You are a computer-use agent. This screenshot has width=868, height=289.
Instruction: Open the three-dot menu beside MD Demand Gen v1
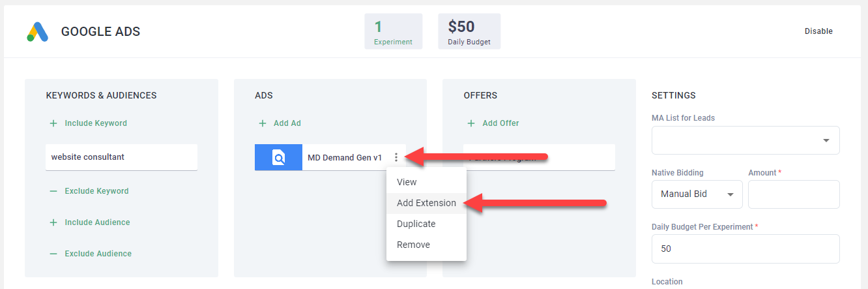click(x=396, y=157)
